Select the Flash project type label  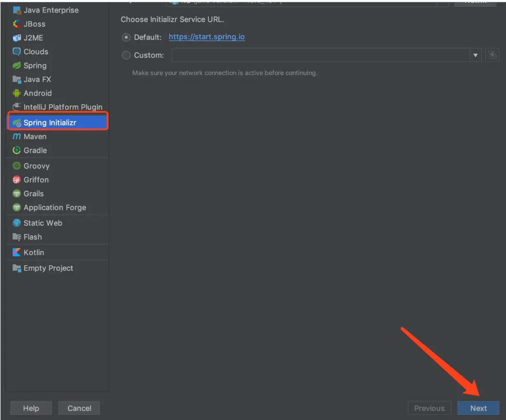[33, 237]
